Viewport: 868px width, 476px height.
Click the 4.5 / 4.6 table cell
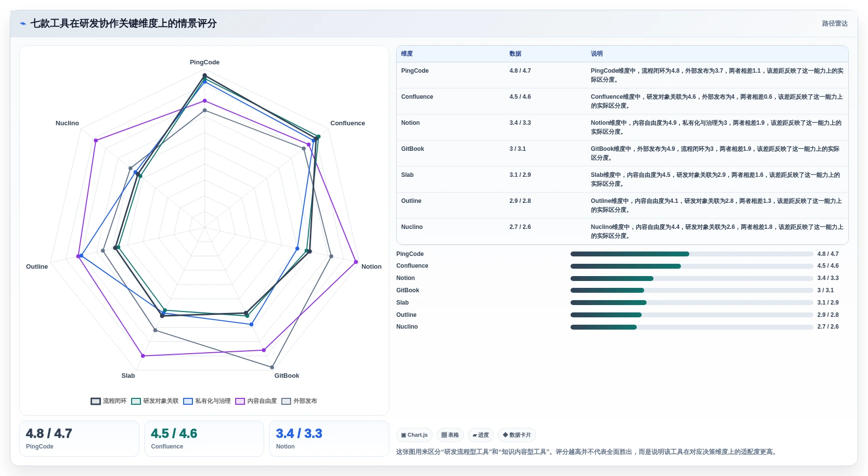point(520,97)
